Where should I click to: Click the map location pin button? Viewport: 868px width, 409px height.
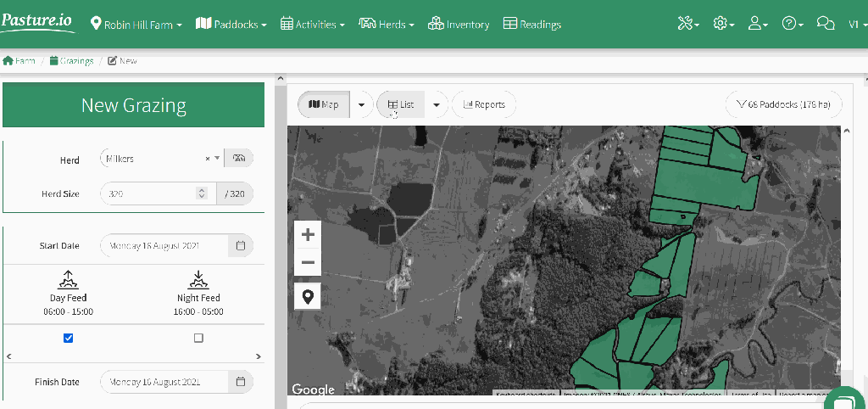pos(308,296)
